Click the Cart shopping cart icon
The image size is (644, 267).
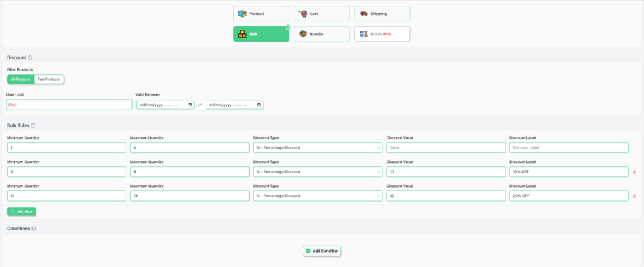(x=303, y=14)
